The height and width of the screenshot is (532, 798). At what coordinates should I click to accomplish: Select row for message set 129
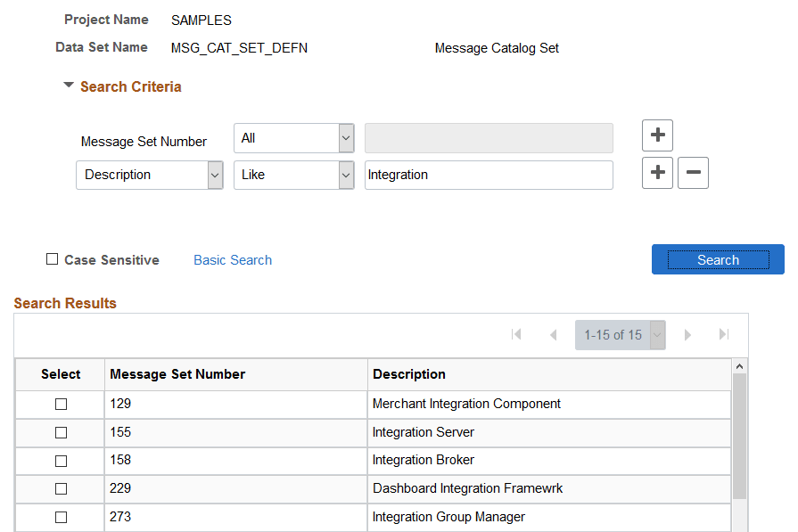[x=61, y=404]
